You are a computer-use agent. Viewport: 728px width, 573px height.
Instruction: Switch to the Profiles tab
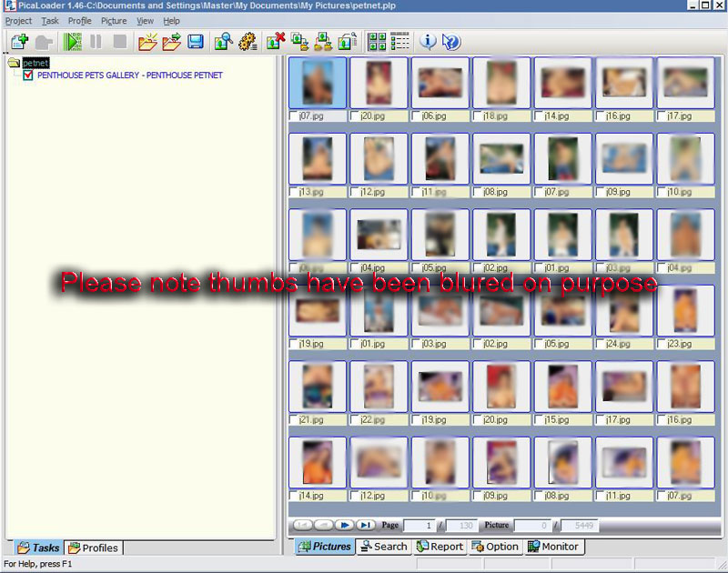pos(94,548)
